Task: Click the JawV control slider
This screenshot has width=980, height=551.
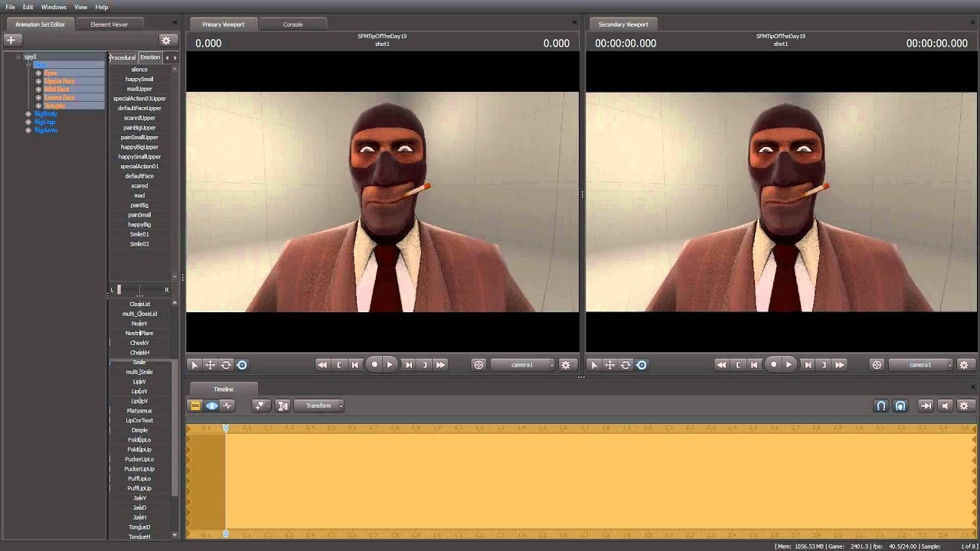Action: click(139, 498)
